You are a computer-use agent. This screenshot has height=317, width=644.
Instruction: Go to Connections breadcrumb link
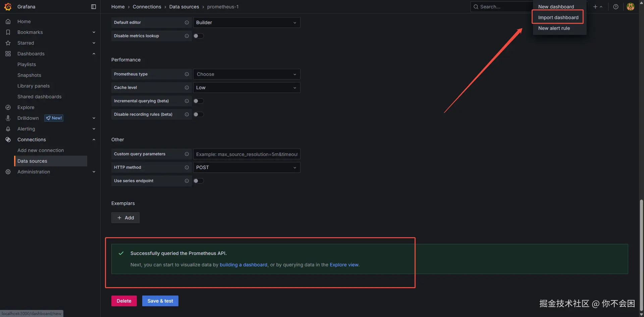pyautogui.click(x=147, y=7)
